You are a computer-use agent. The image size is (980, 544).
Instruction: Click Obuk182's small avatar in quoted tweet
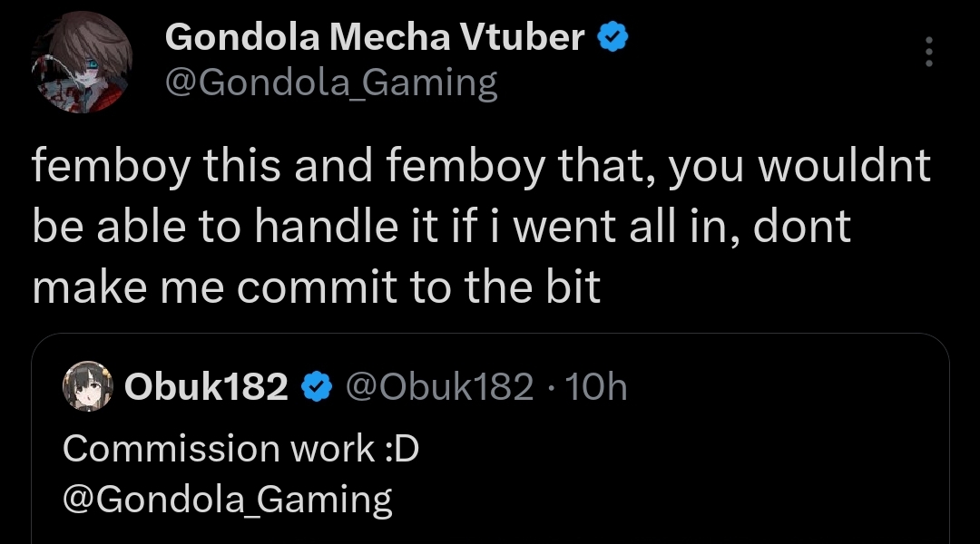point(86,387)
